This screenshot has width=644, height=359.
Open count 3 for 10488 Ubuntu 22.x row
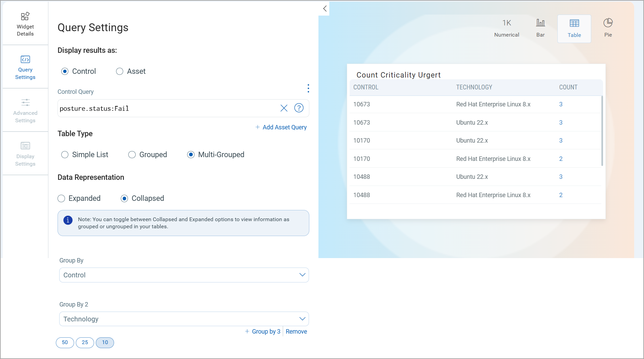click(561, 177)
